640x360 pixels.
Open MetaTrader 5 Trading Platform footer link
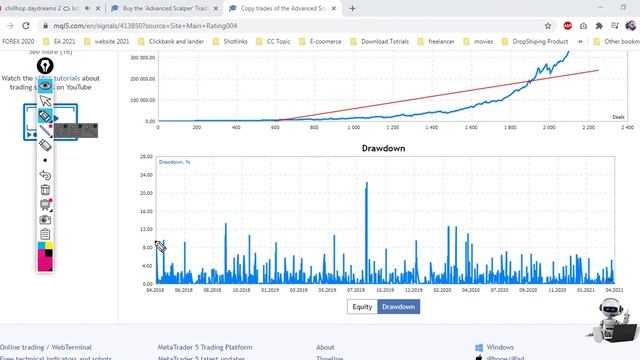pos(205,347)
